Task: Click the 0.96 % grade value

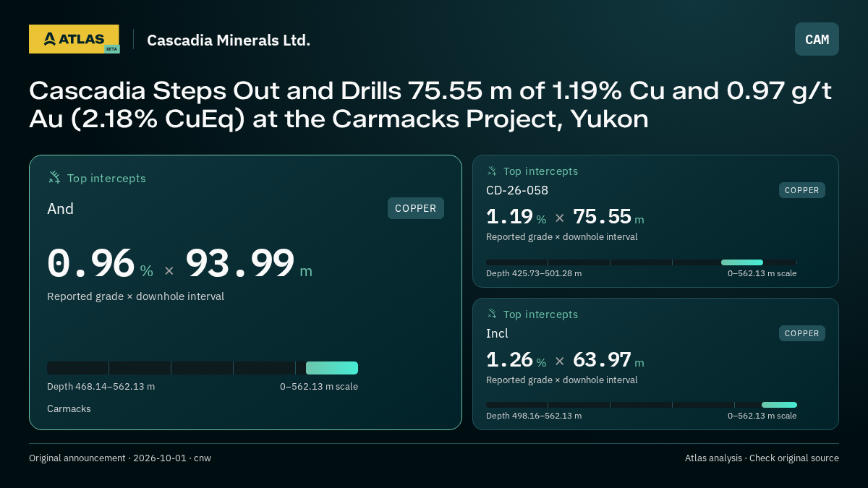Action: (100, 264)
